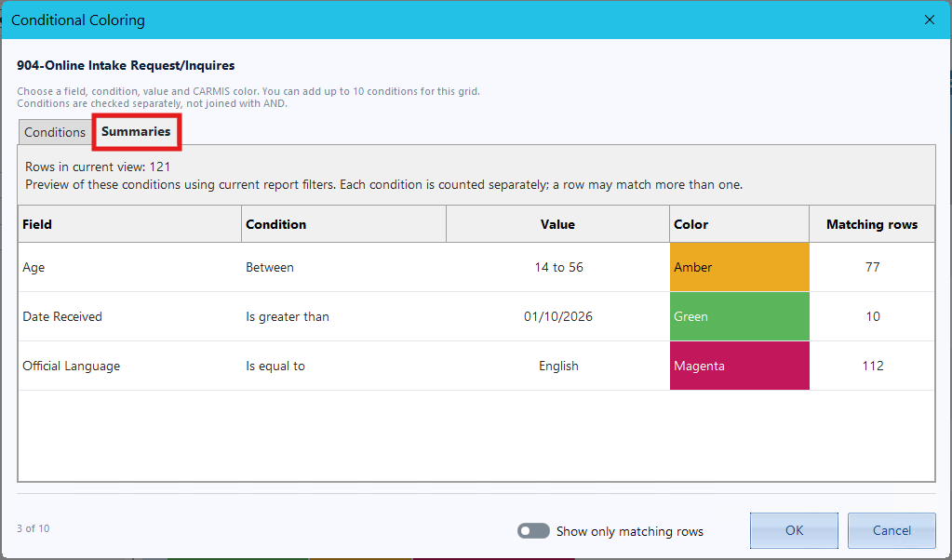The height and width of the screenshot is (560, 952).
Task: Select the Official Language field cell
Action: click(130, 366)
